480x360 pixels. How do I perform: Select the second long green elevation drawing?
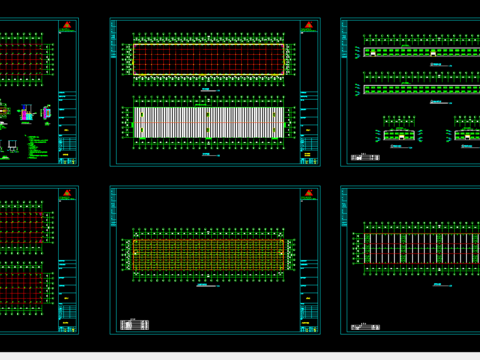tap(422, 89)
